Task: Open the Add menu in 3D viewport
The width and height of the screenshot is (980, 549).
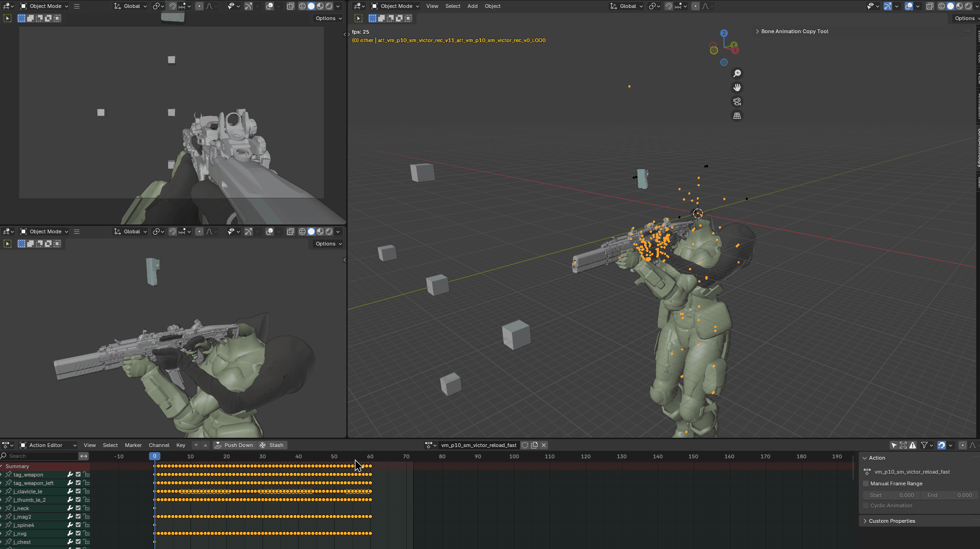Action: pos(472,6)
